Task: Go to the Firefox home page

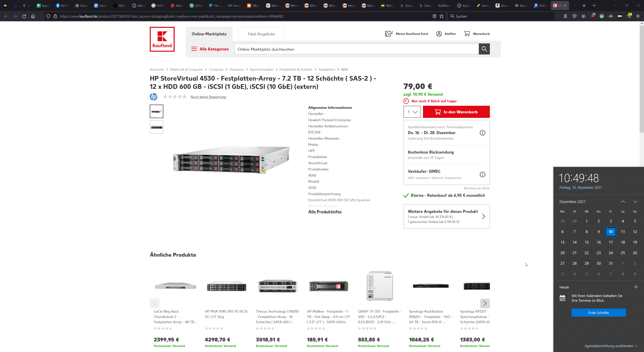Action: 33,16
